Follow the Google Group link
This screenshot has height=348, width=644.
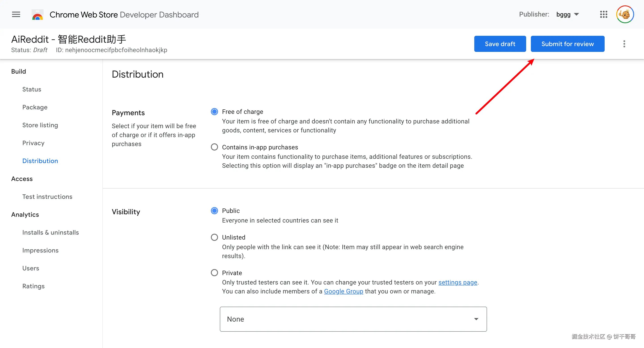(343, 291)
